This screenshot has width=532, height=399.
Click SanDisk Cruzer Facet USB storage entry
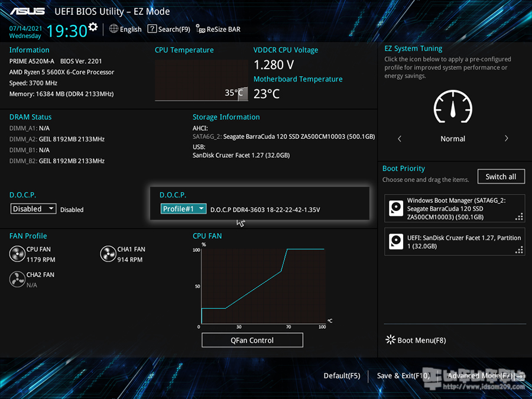(x=241, y=155)
